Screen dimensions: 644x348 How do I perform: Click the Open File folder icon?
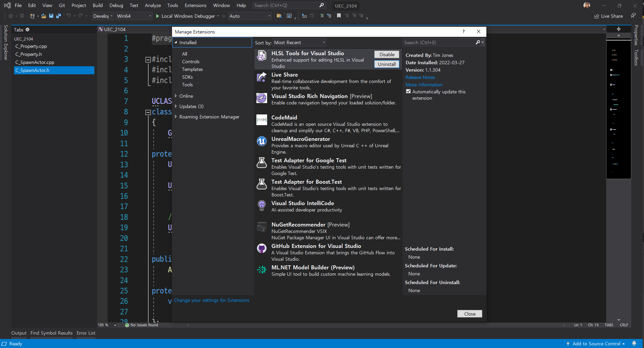click(44, 16)
